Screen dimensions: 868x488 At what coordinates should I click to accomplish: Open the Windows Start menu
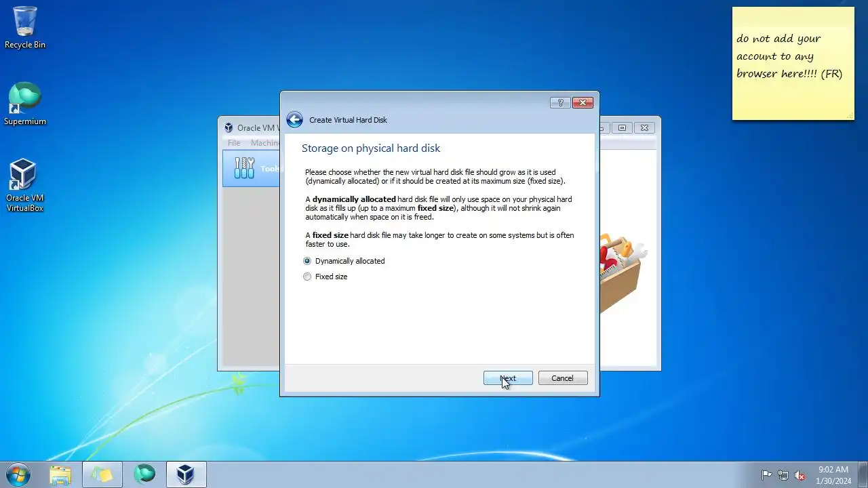coord(18,474)
